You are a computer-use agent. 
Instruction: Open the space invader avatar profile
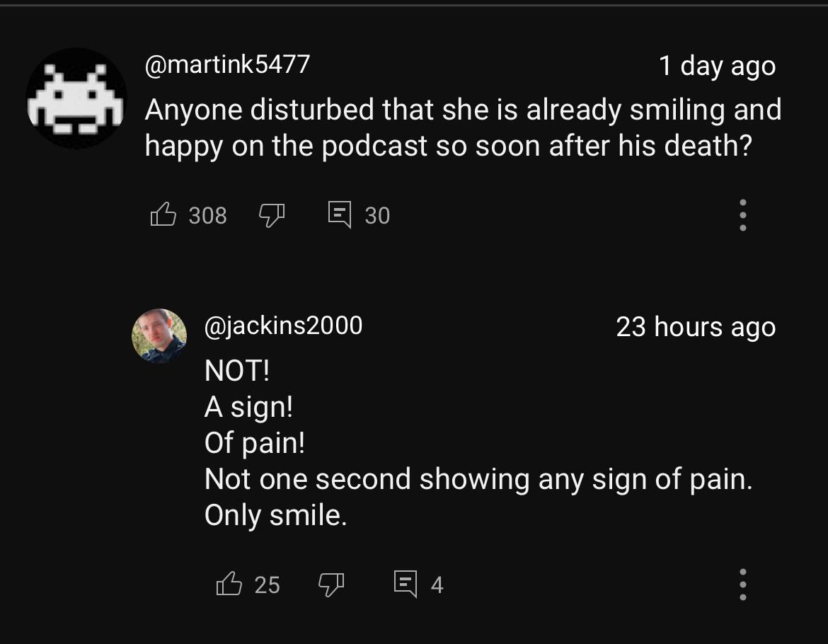[76, 98]
